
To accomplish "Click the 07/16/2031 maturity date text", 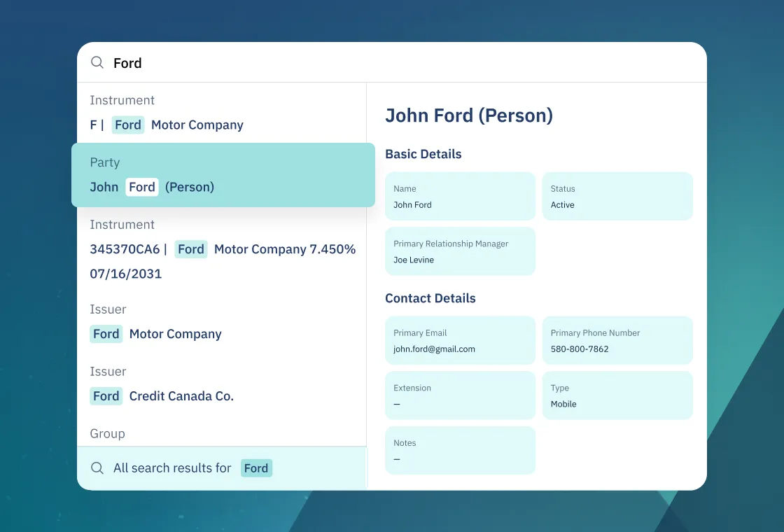I will pyautogui.click(x=126, y=274).
